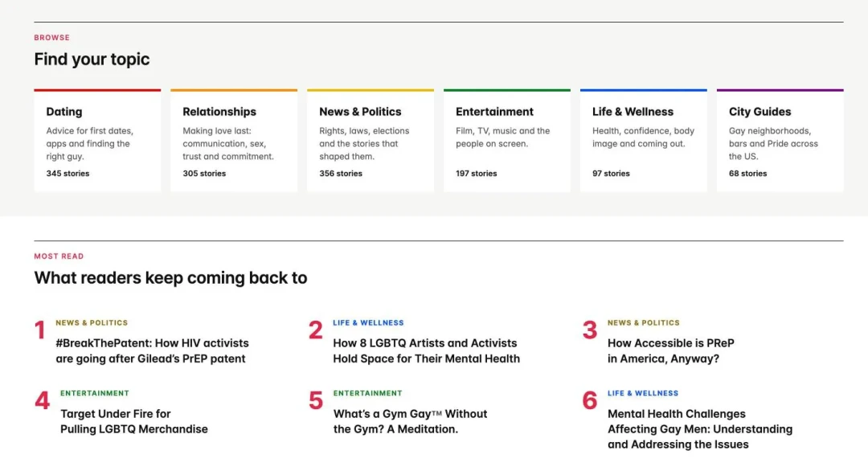Click '68 stories' count on City Guides card

(x=748, y=174)
